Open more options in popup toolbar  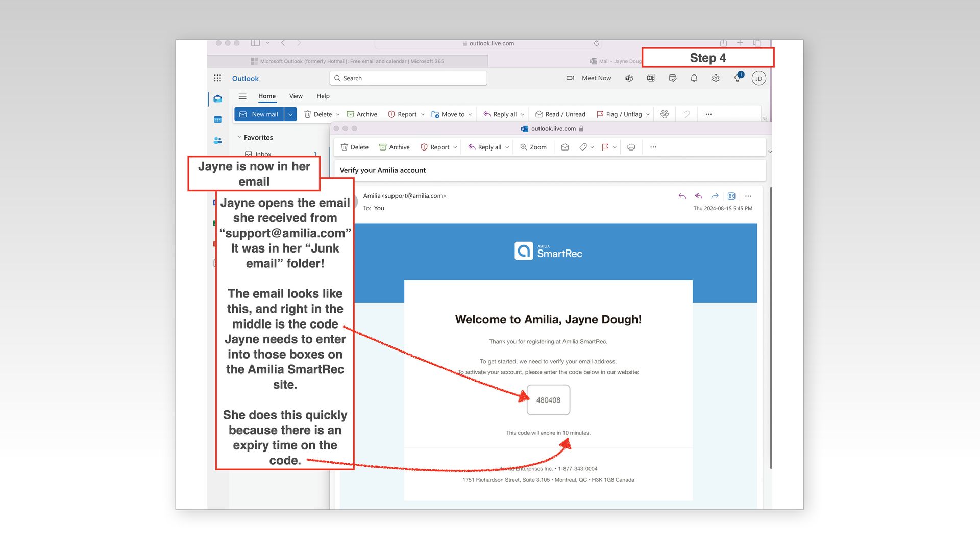pyautogui.click(x=653, y=147)
